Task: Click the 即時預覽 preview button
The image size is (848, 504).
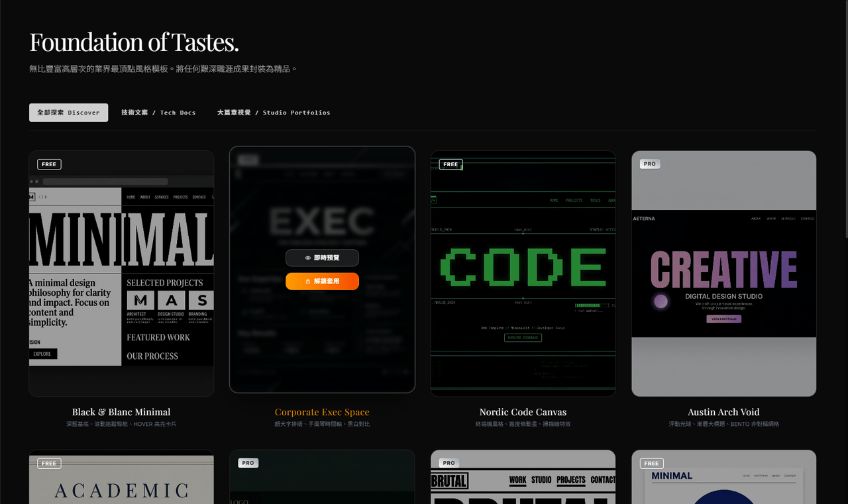Action: [322, 258]
